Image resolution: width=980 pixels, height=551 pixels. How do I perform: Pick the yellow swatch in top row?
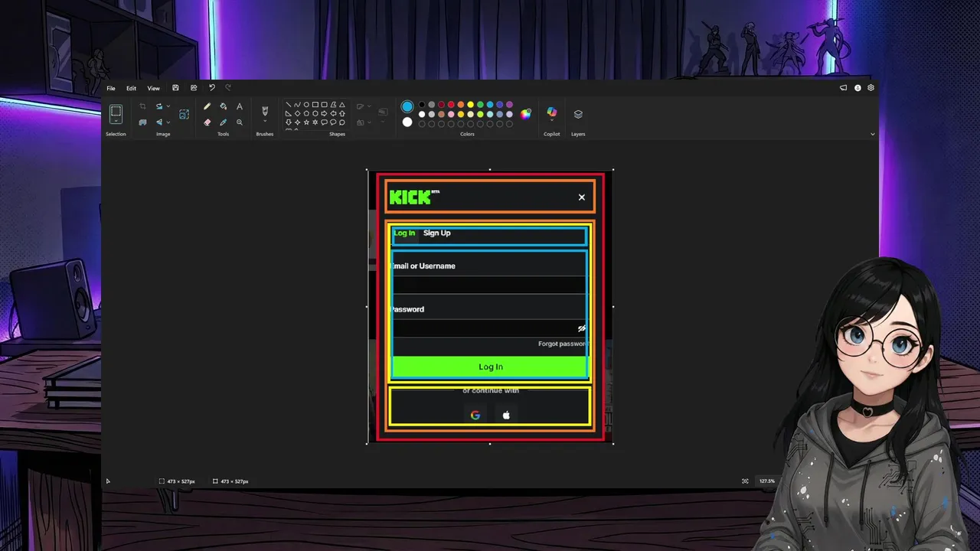[x=470, y=105]
